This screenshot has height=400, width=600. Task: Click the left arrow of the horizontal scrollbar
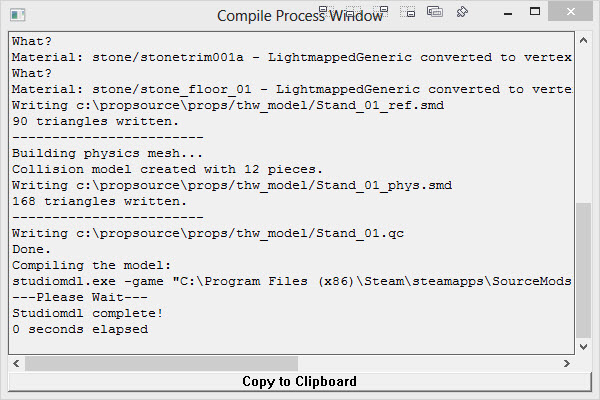(x=16, y=363)
